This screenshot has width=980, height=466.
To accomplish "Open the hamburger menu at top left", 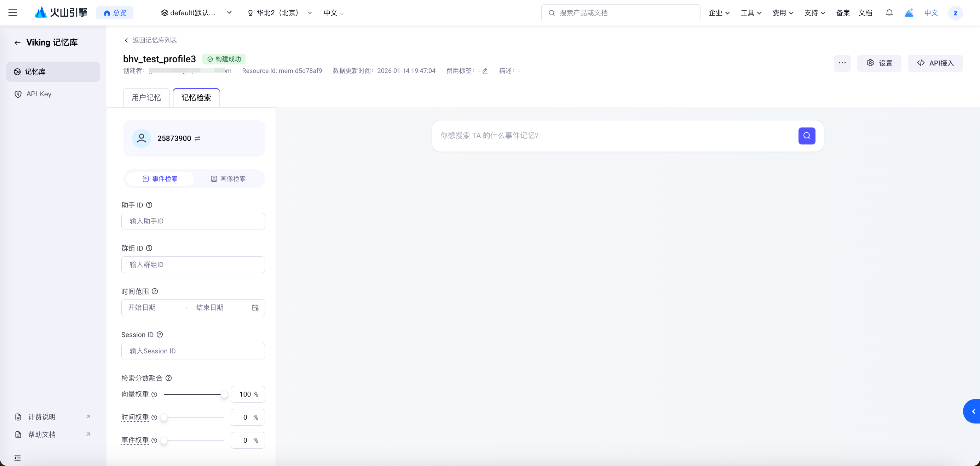I will [12, 12].
